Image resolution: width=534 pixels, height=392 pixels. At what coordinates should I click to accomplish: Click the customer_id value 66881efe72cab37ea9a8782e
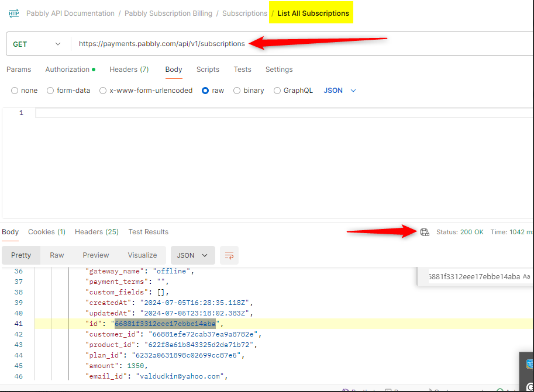[204, 334]
